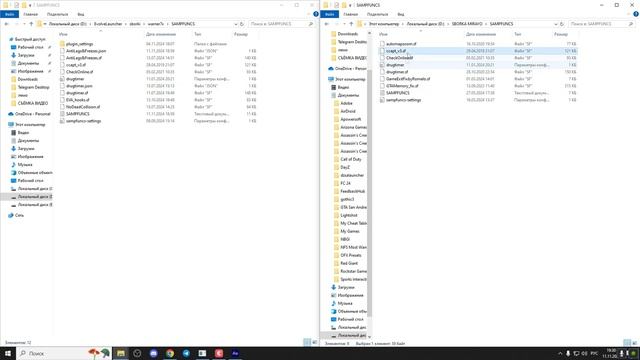Image resolution: width=640 pixels, height=360 pixels.
Task: Open the Главная tab in right window
Action: [351, 14]
